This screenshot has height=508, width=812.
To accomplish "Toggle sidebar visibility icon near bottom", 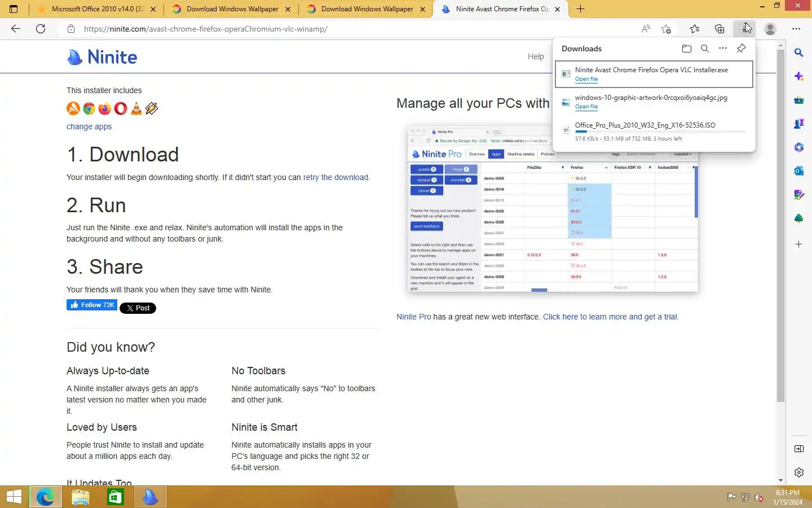I will pos(799,449).
